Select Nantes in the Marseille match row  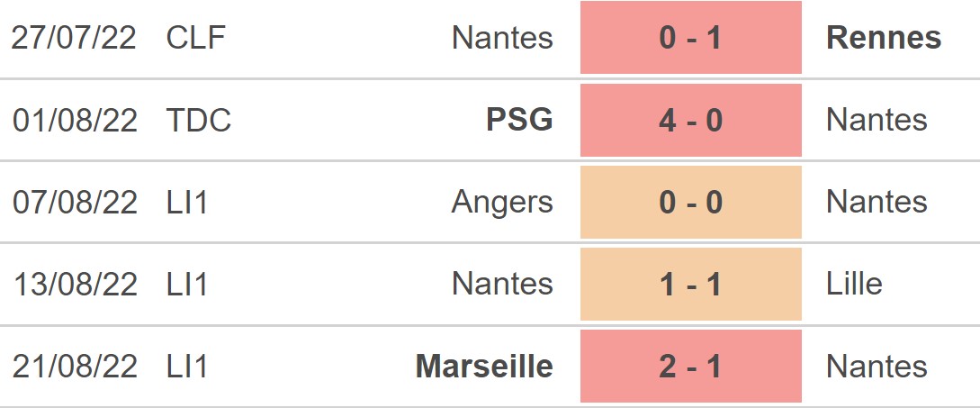[x=877, y=366]
